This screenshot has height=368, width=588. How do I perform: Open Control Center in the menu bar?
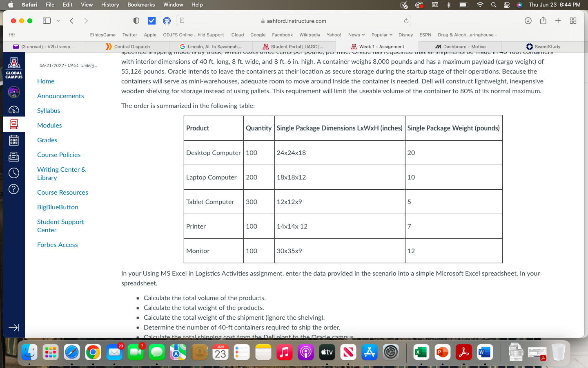(506, 4)
